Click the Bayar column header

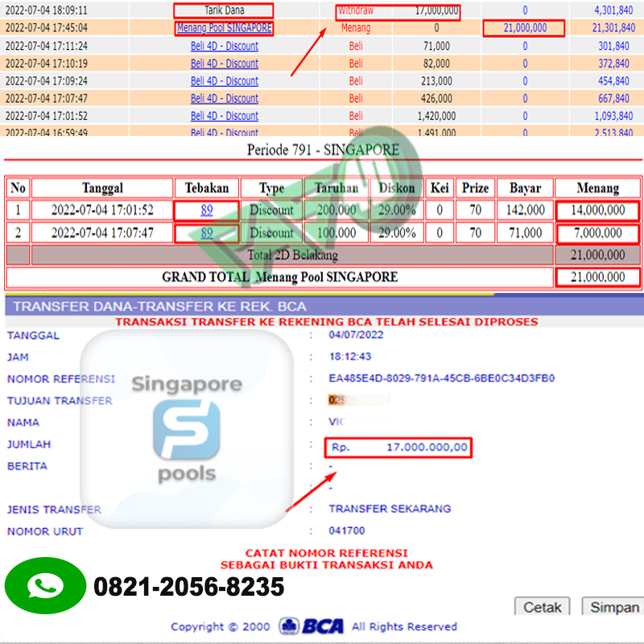pyautogui.click(x=526, y=188)
